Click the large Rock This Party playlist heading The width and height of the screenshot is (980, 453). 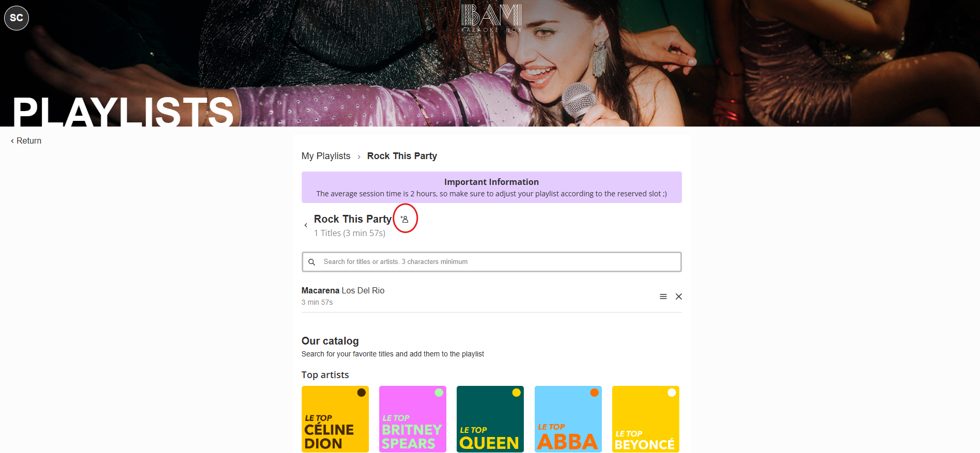(x=352, y=219)
